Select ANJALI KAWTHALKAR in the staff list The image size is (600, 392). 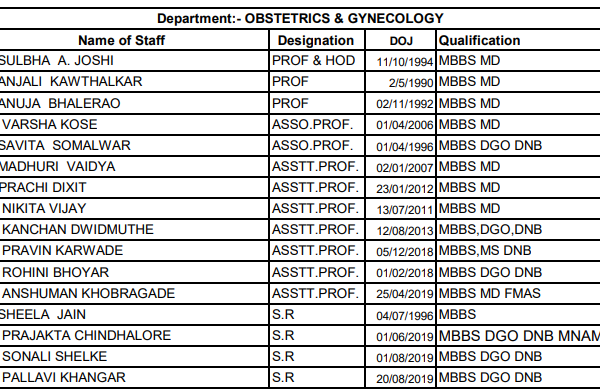coord(71,82)
